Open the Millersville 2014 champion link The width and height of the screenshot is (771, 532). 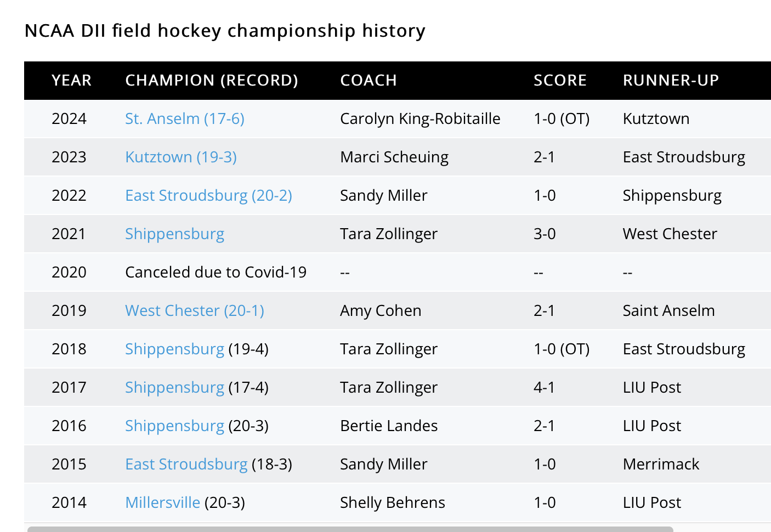click(162, 502)
